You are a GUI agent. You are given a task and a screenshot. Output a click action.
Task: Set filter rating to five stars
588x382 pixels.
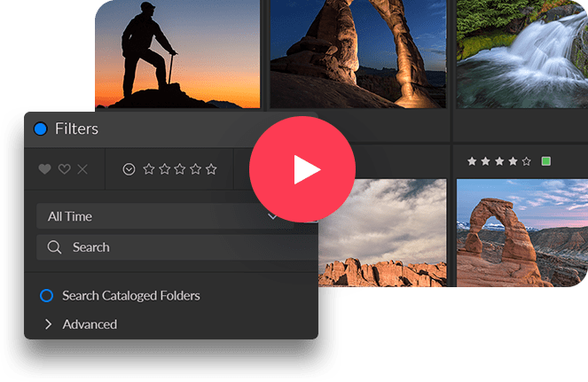click(x=211, y=169)
